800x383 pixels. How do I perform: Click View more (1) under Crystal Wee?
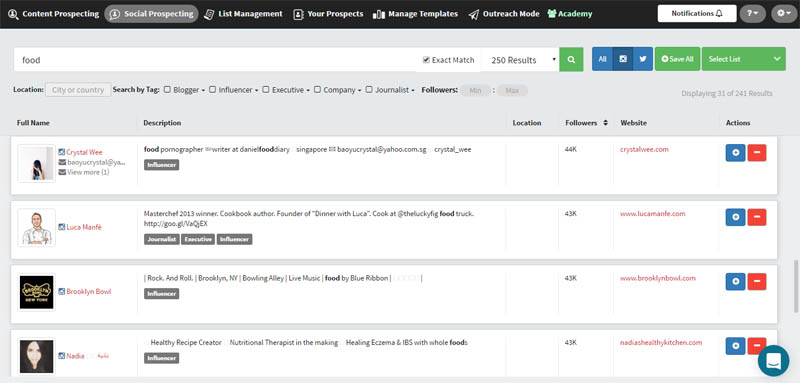[88, 172]
